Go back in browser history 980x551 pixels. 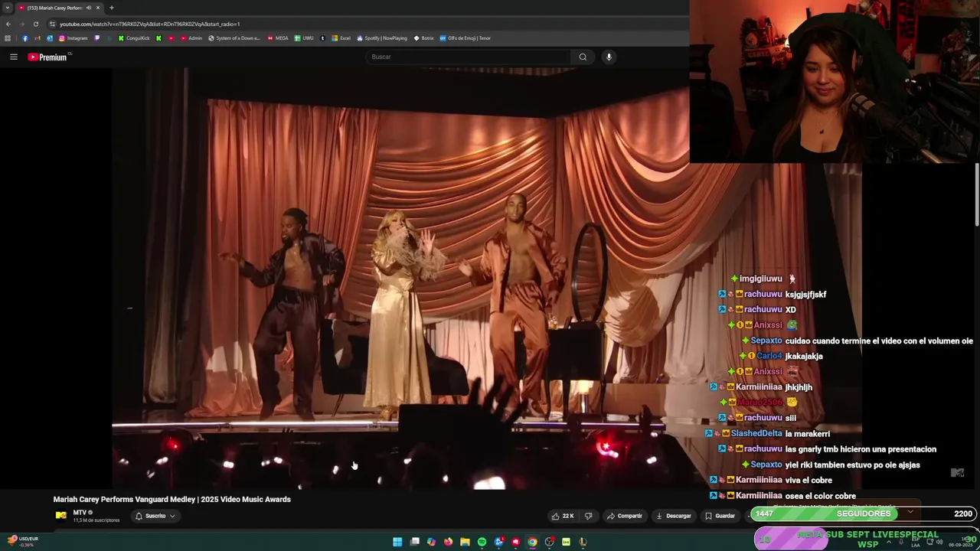click(8, 24)
